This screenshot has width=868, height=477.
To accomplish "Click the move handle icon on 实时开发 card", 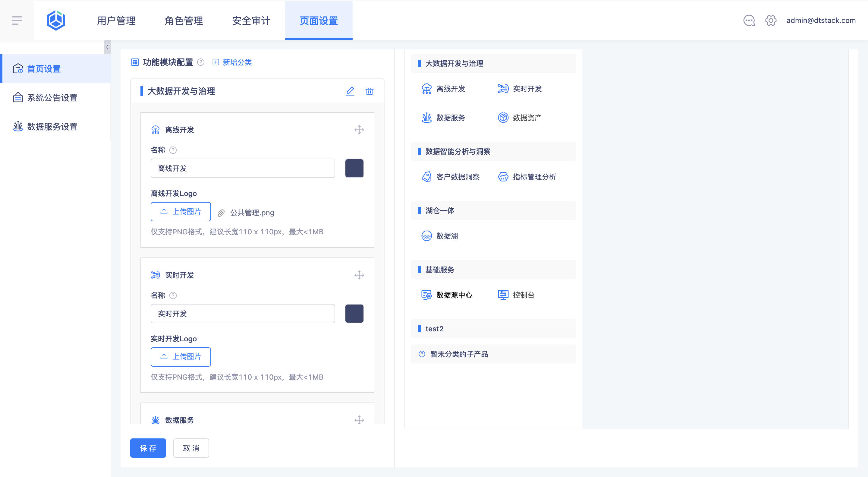I will point(359,275).
